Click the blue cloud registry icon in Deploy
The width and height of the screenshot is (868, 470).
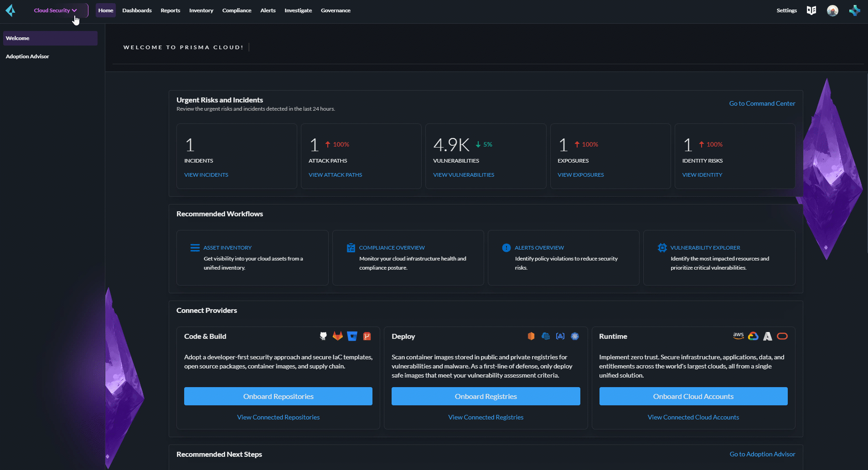[x=546, y=336]
